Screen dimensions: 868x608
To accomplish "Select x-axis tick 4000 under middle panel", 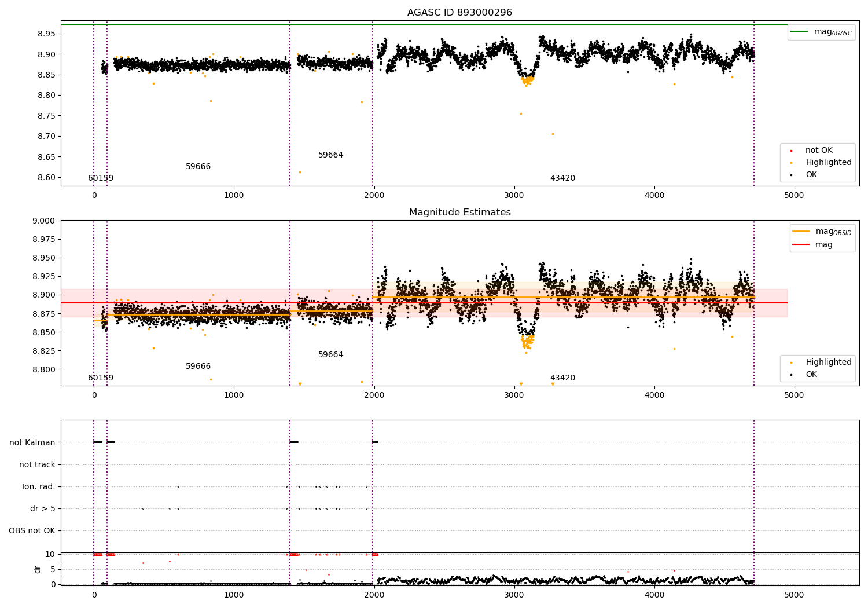I will click(654, 395).
